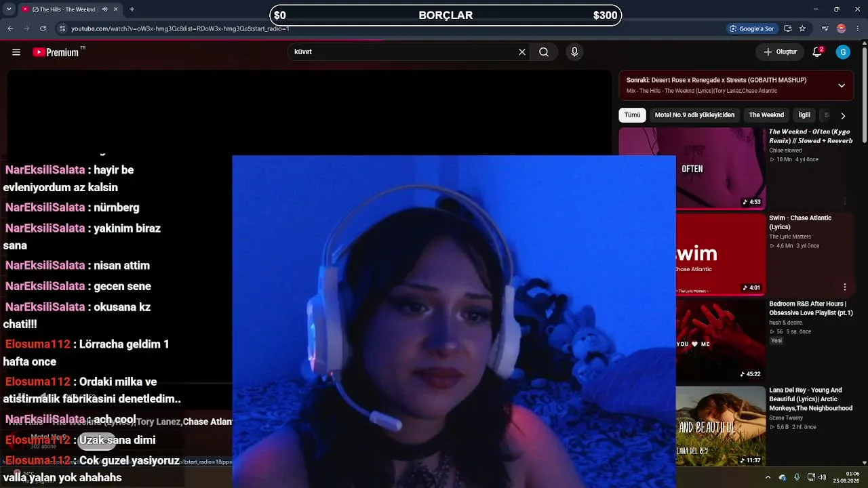Open the volume tray icon

(x=823, y=477)
